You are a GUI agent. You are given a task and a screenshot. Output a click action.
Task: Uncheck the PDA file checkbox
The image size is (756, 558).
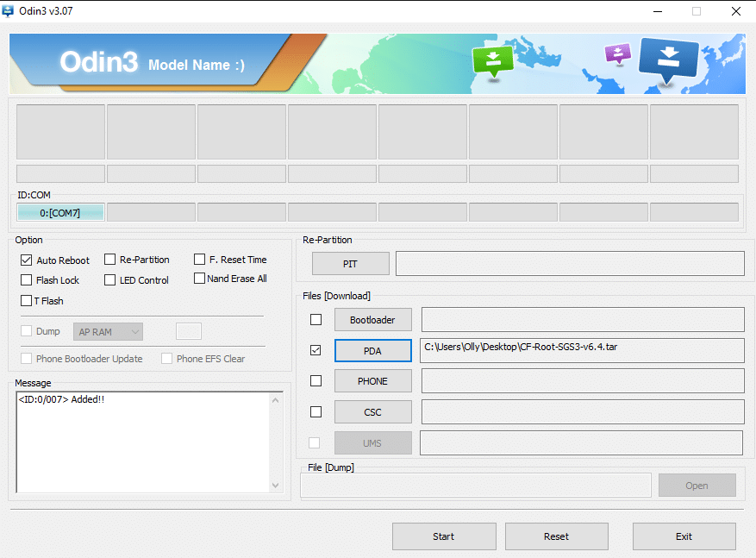click(x=316, y=350)
